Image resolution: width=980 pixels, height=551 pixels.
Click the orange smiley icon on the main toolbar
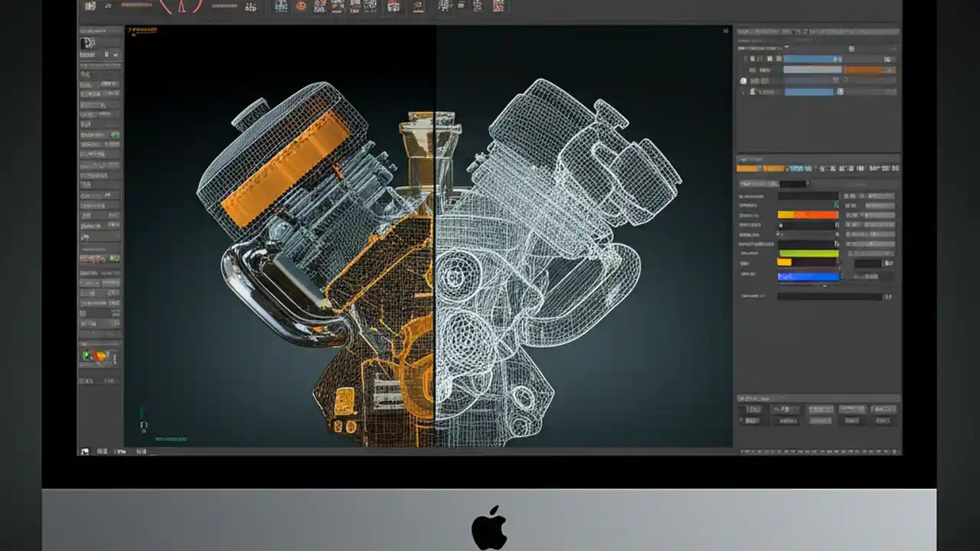[301, 8]
